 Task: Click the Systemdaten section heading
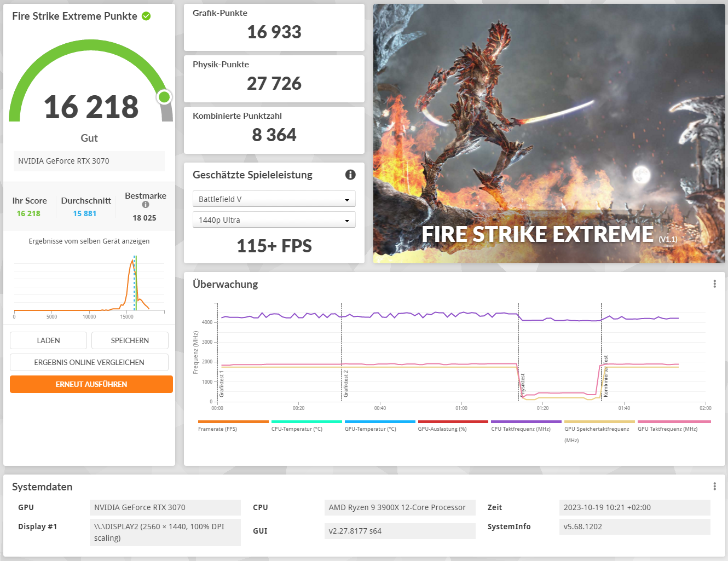42,487
